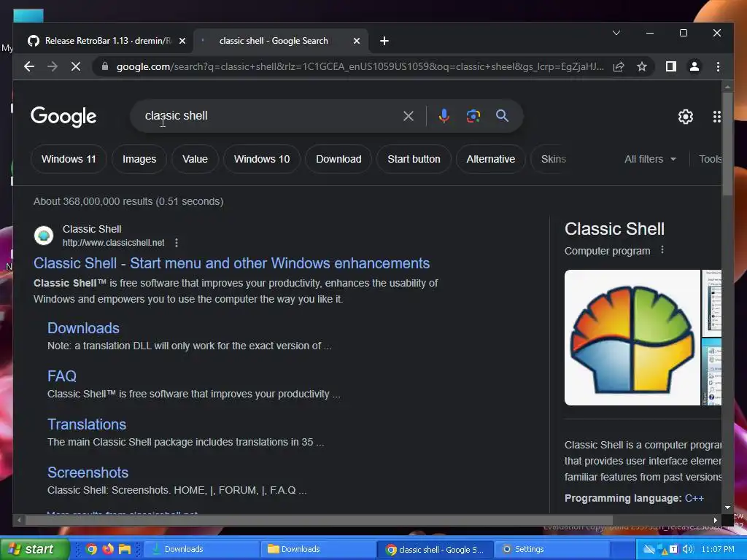Filter results by Windows 11
747x560 pixels.
tap(69, 159)
